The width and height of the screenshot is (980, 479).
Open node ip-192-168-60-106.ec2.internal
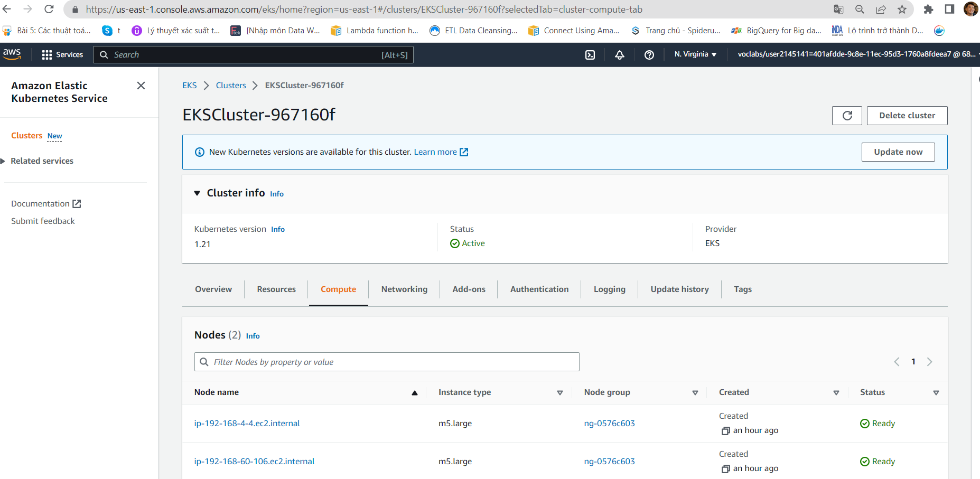254,462
